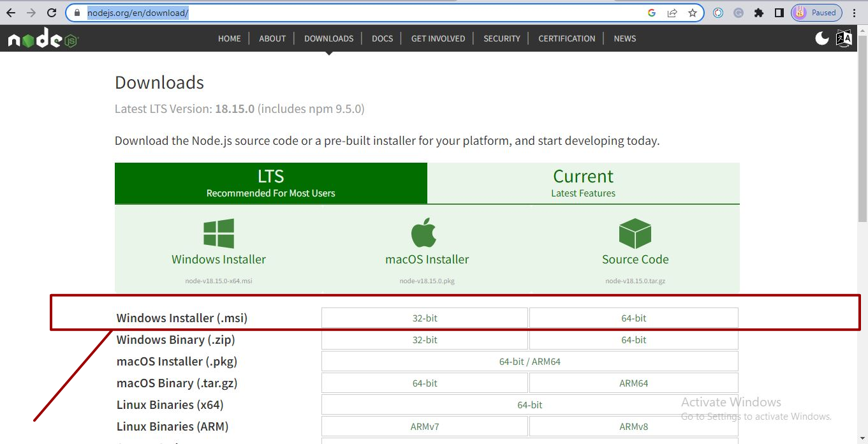The width and height of the screenshot is (868, 444).
Task: Click the blue circular extension icon
Action: tap(718, 13)
